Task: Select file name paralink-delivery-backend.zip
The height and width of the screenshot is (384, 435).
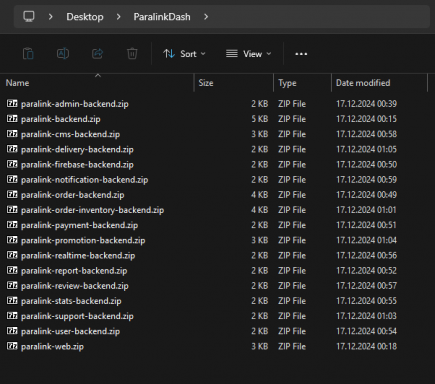Action: tap(77, 149)
